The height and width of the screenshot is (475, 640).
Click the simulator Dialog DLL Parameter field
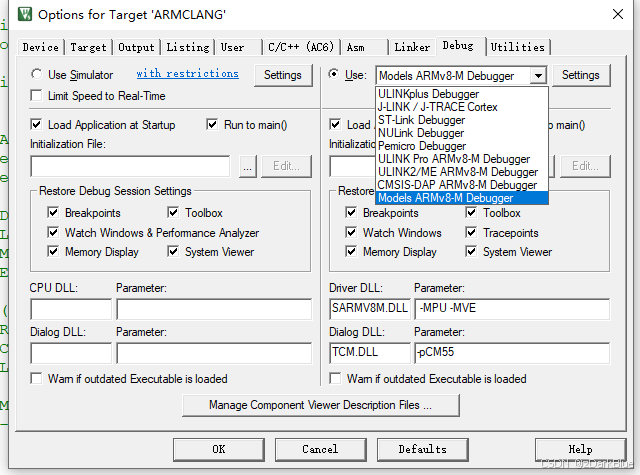tap(214, 353)
